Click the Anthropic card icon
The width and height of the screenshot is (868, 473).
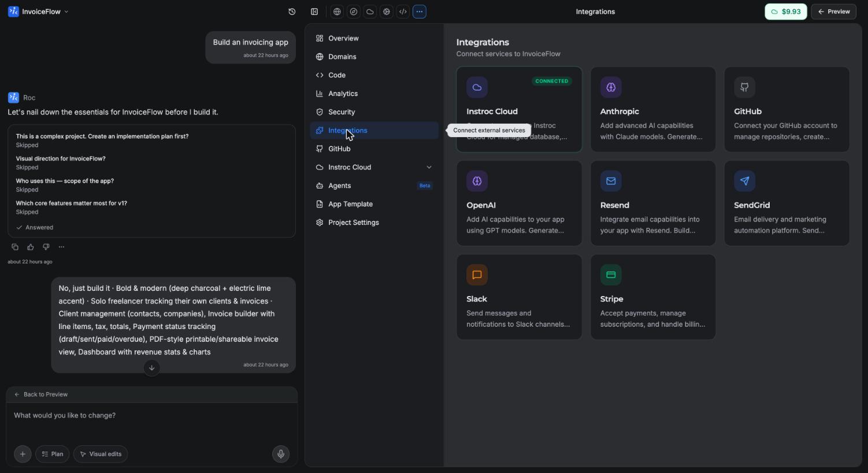(611, 87)
